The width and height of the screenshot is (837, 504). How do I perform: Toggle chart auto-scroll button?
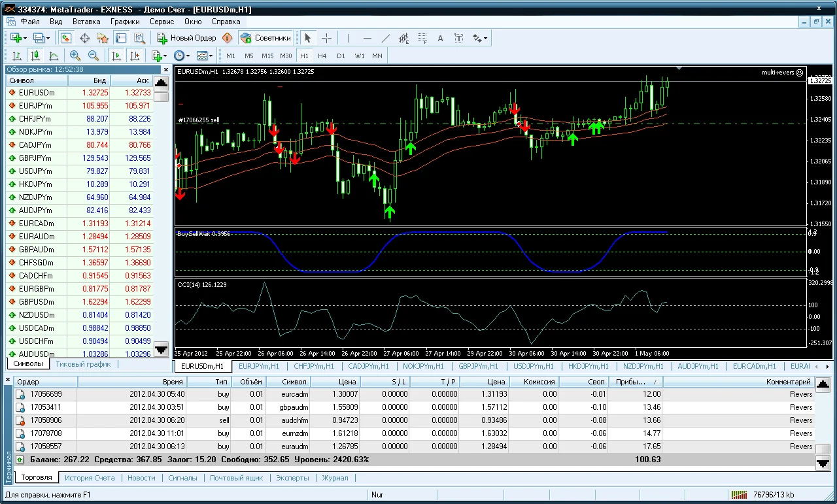point(117,56)
